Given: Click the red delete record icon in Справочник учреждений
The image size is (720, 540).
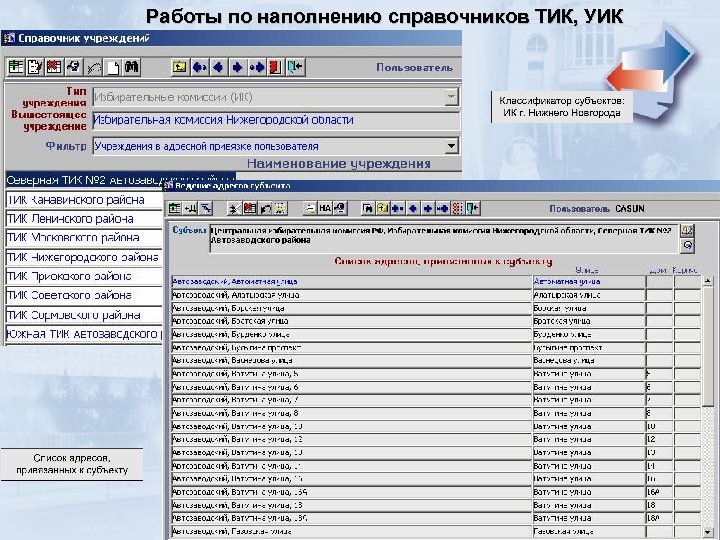Looking at the screenshot, I should click(54, 67).
